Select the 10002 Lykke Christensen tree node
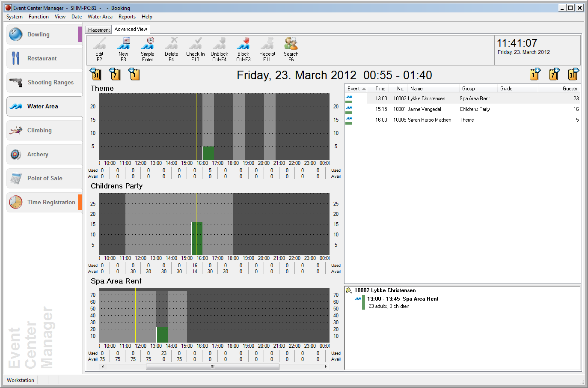This screenshot has width=588, height=388. (x=385, y=290)
